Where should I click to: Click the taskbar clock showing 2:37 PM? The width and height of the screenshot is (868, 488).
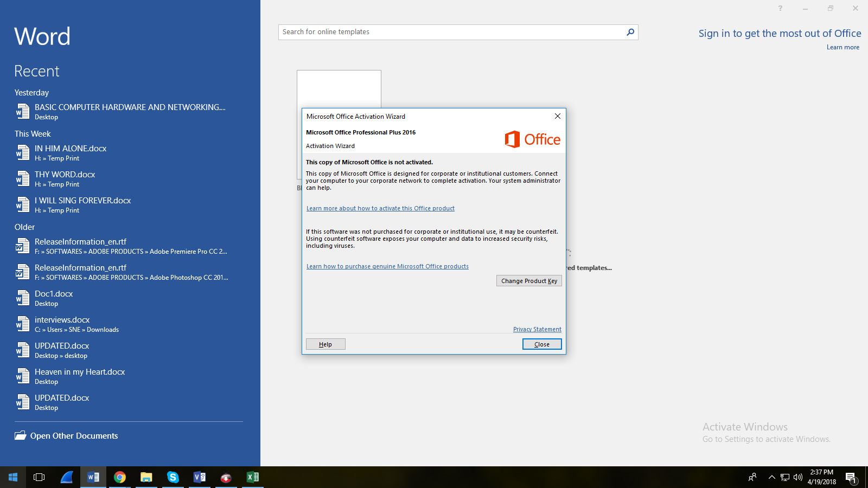821,477
